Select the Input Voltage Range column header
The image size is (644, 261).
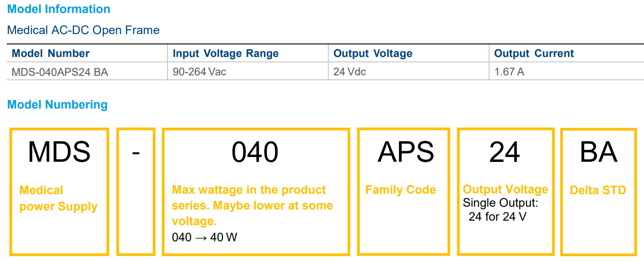[x=225, y=53]
